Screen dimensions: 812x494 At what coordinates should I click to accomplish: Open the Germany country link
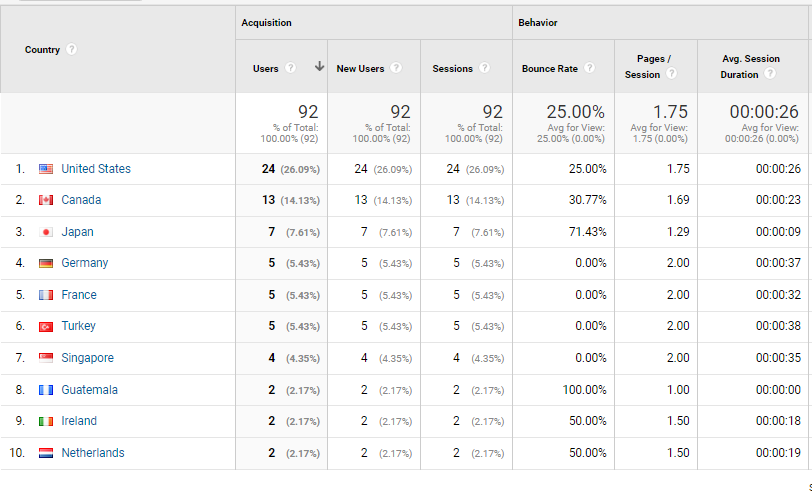click(85, 263)
